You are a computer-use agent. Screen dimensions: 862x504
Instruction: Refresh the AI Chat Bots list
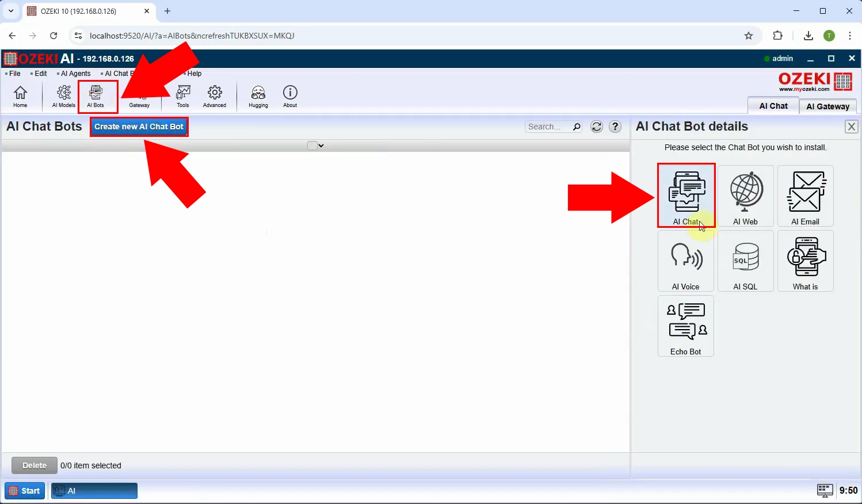pyautogui.click(x=597, y=127)
